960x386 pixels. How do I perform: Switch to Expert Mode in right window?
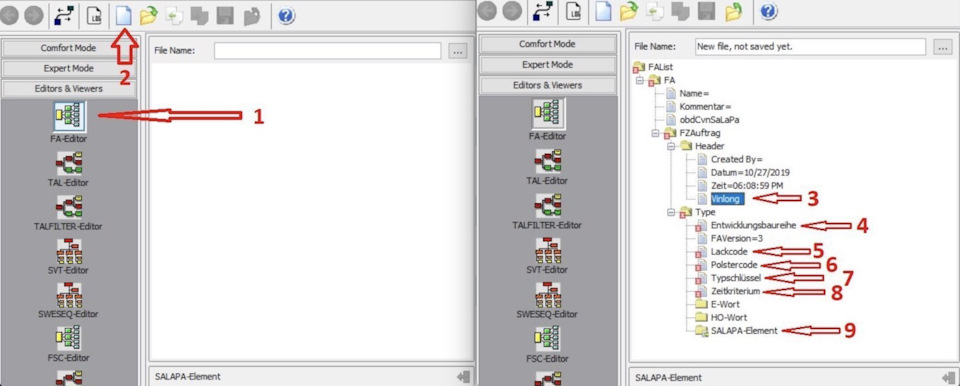pyautogui.click(x=547, y=65)
